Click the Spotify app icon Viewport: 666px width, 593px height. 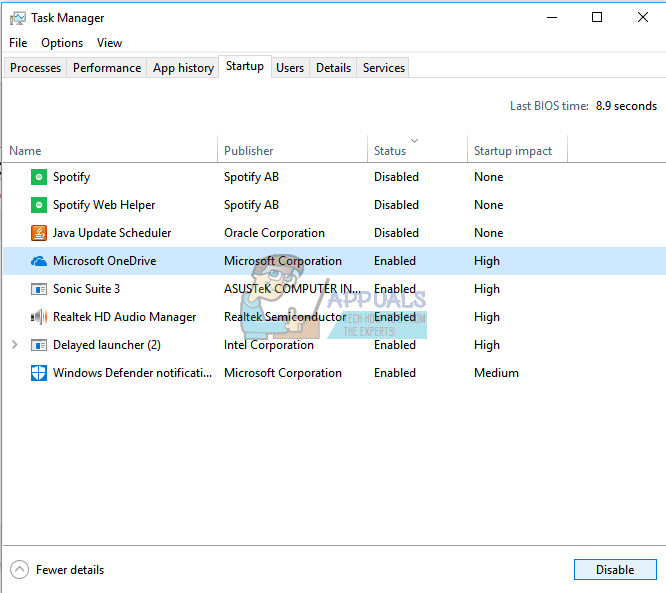point(39,177)
